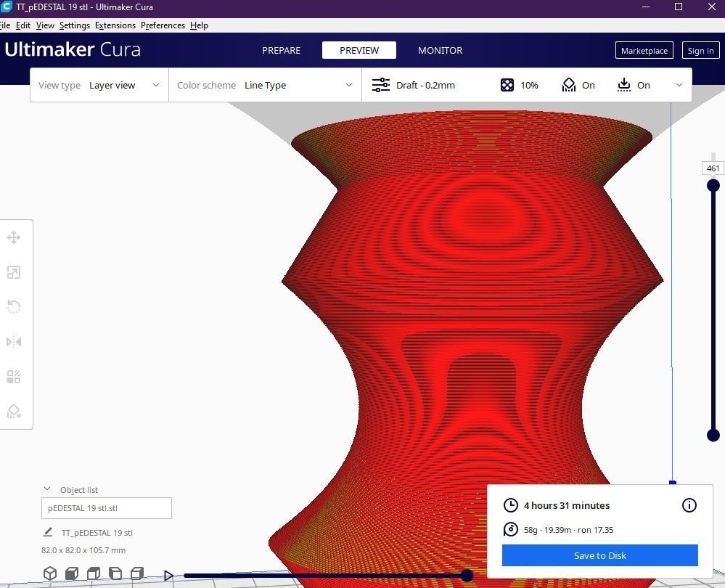Screen dimensions: 725x588
Task: Click Save to Disk
Action: click(599, 555)
